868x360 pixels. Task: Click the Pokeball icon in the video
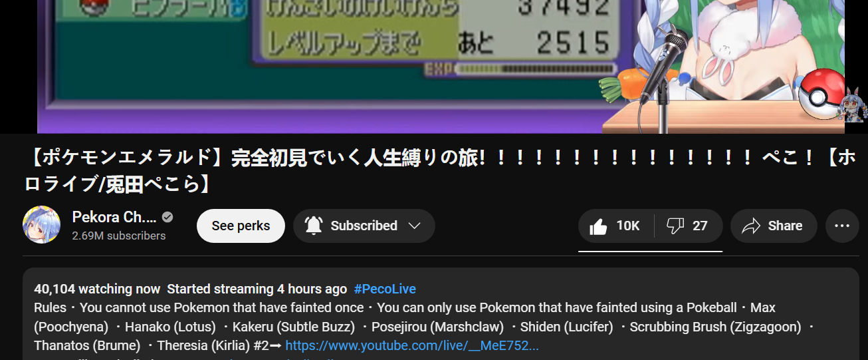pyautogui.click(x=821, y=92)
